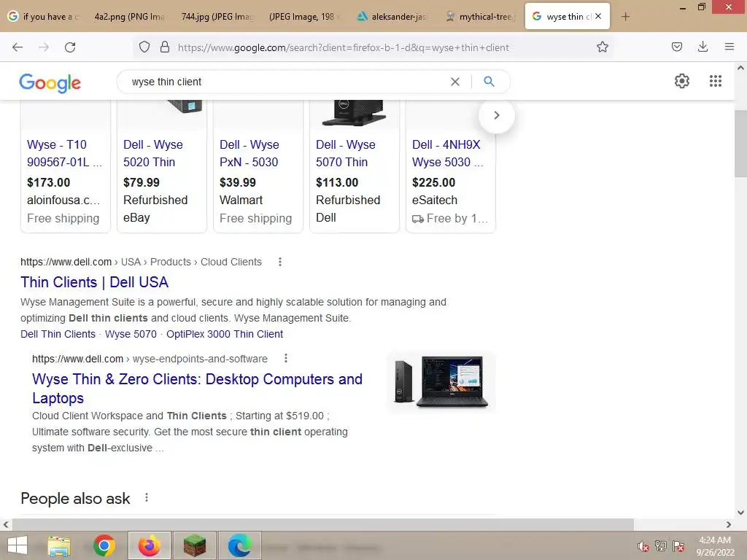Open Dell Thin Clients sitelink
This screenshot has width=747, height=560.
click(58, 334)
